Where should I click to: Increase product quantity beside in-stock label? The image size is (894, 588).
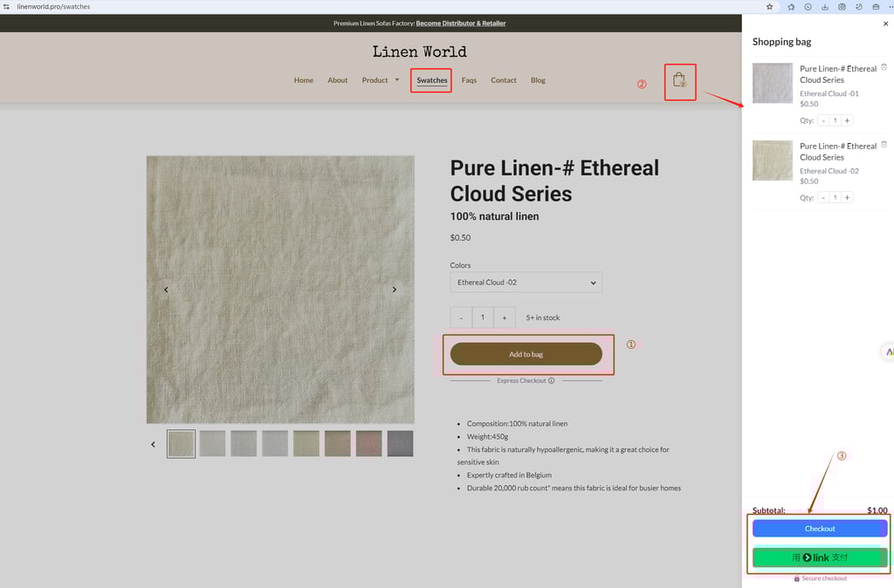504,318
